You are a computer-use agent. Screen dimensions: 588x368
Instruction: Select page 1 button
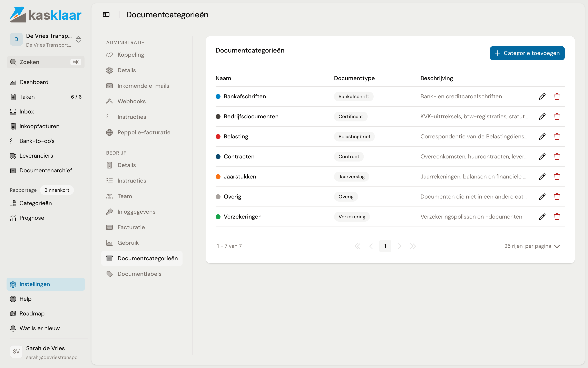coord(385,246)
